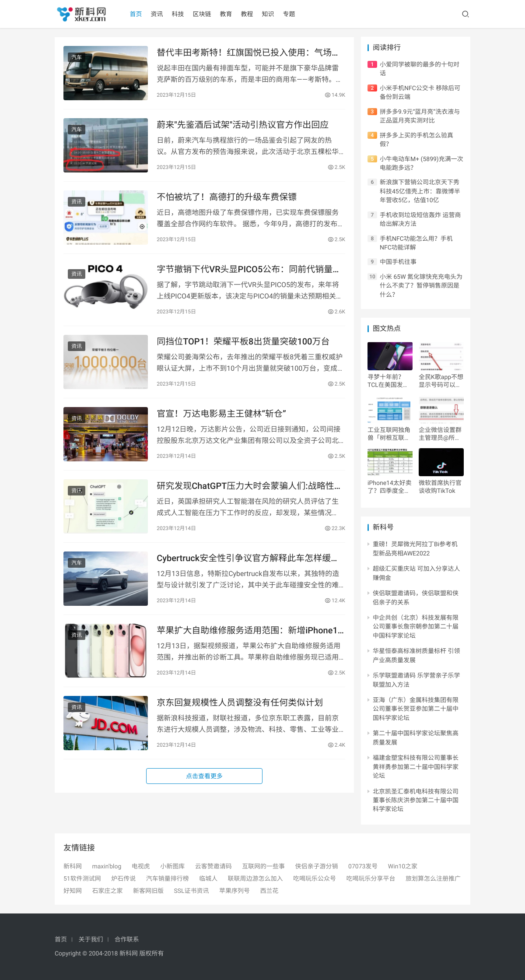The height and width of the screenshot is (980, 525).
Task: Open ranked item 小米手机NFC公交卡 移除后可备份到云端
Action: tap(420, 92)
